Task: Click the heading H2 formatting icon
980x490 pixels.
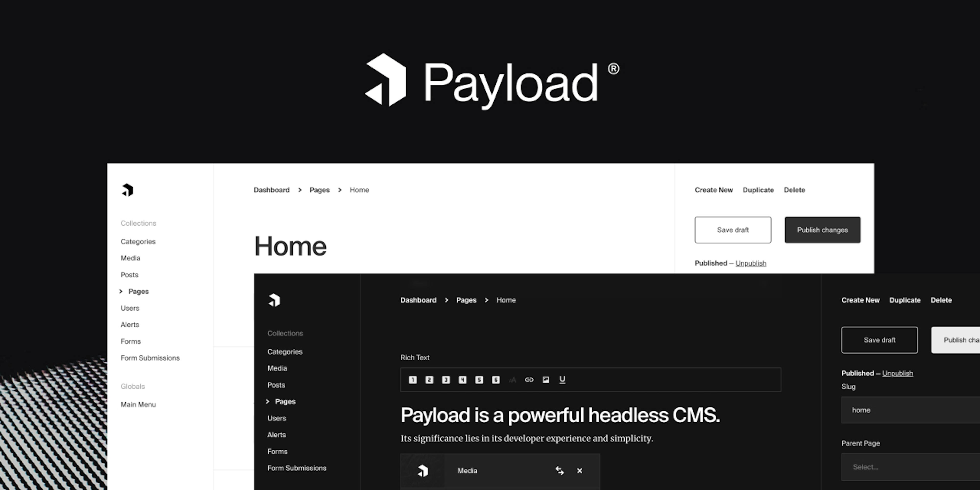Action: click(429, 379)
